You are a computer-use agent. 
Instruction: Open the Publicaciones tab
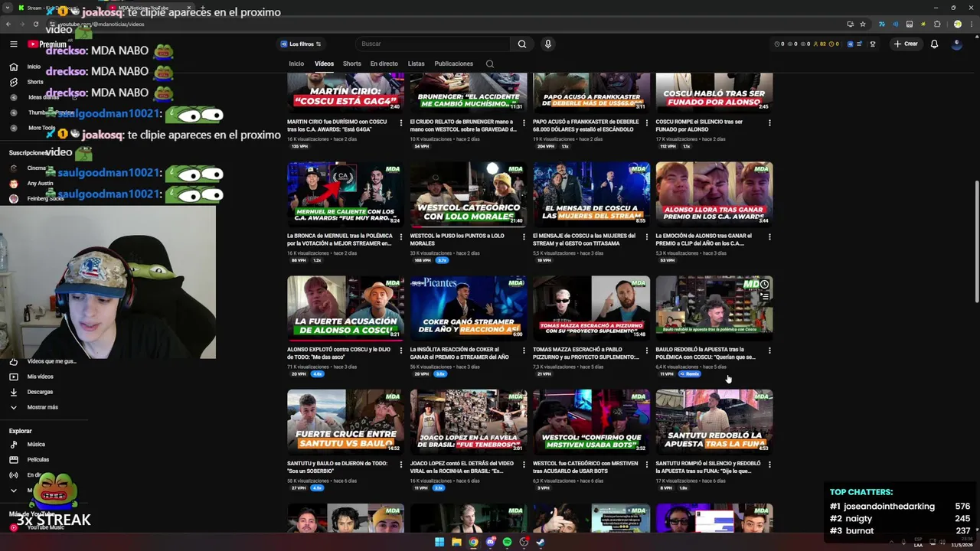click(453, 64)
